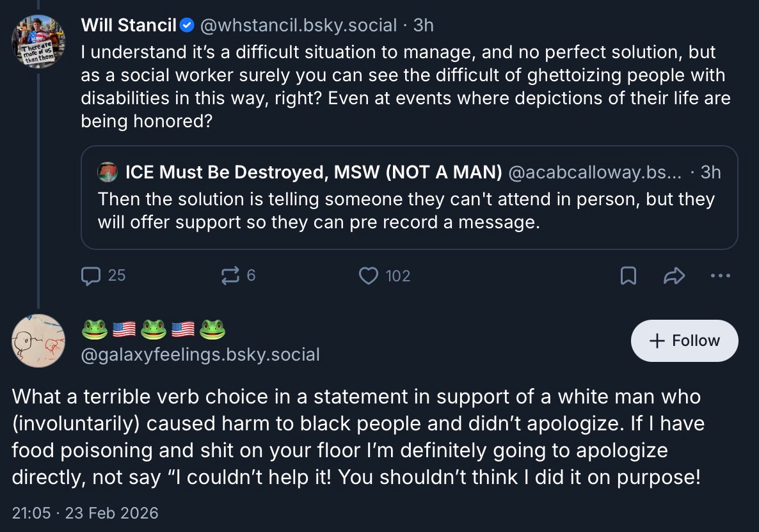Open the galaxyfeelings profile avatar
Image resolution: width=759 pixels, height=532 pixels.
[x=38, y=341]
